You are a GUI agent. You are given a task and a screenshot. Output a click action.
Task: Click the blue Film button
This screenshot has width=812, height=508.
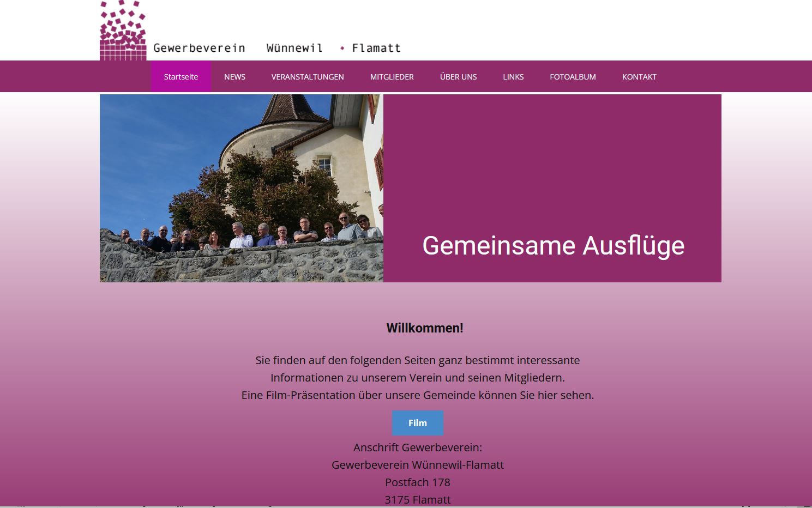(x=418, y=423)
